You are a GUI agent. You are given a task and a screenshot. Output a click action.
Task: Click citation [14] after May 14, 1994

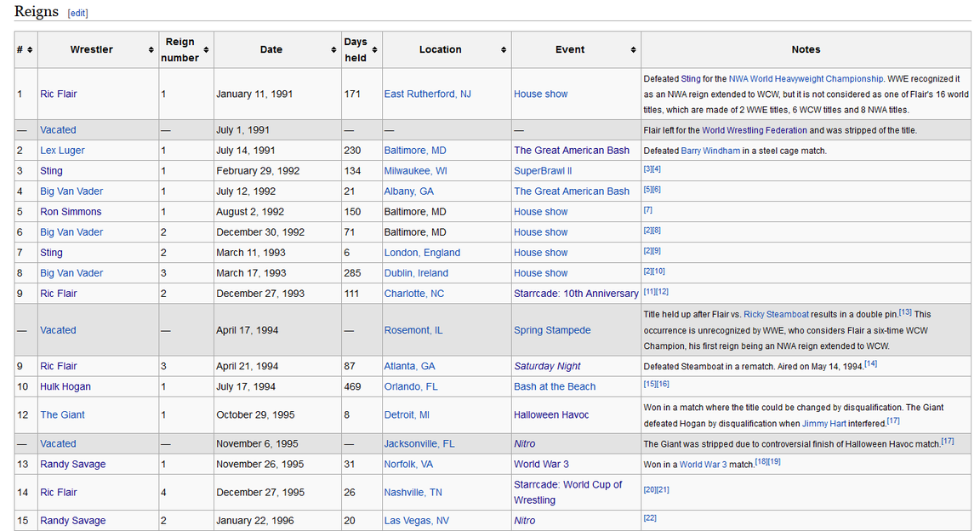pyautogui.click(x=871, y=363)
